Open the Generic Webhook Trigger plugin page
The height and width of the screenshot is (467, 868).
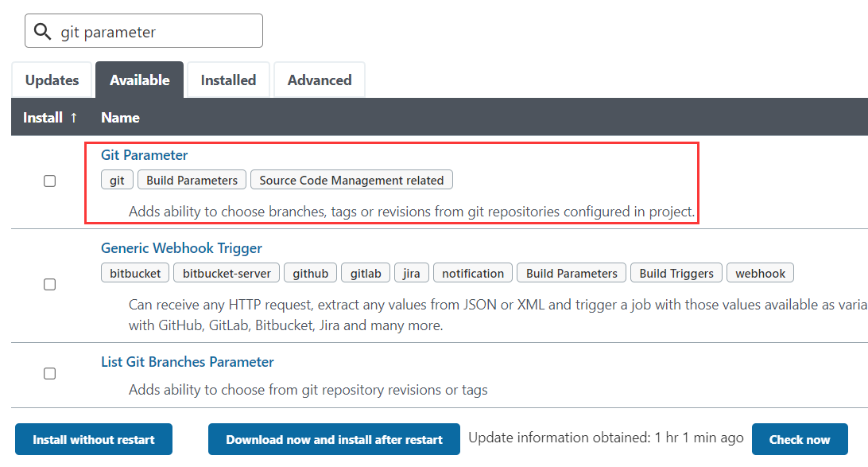(181, 248)
